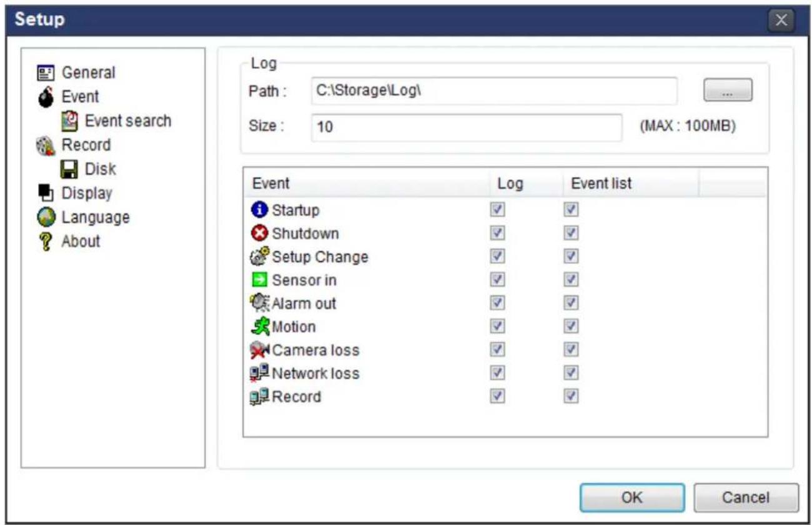812x525 pixels.
Task: Toggle Log checkbox for Shutdown
Action: point(498,233)
